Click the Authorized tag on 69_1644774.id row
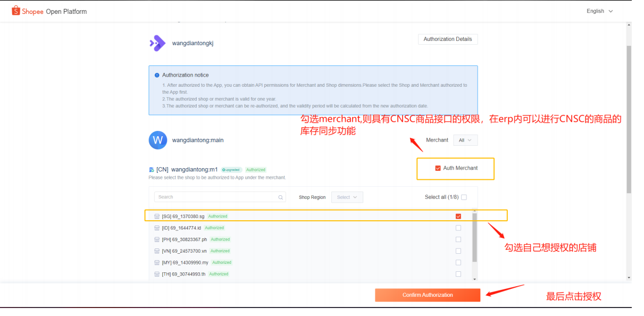 coord(214,228)
